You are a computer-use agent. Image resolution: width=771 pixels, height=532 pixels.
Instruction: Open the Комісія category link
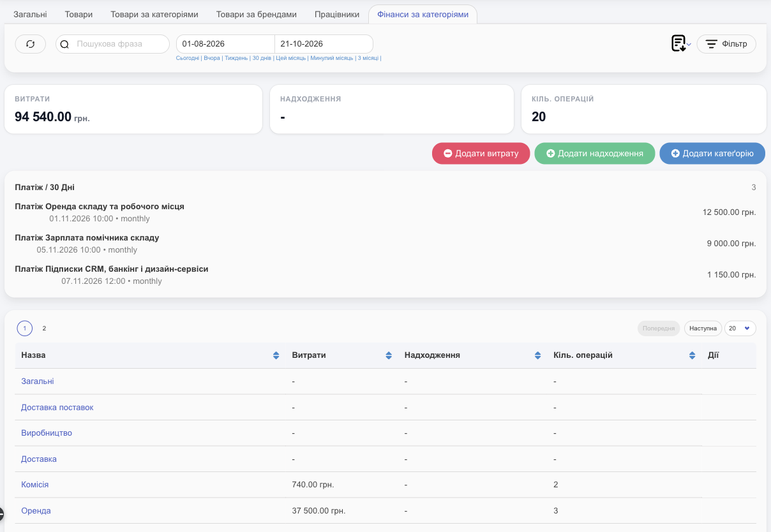pos(35,485)
